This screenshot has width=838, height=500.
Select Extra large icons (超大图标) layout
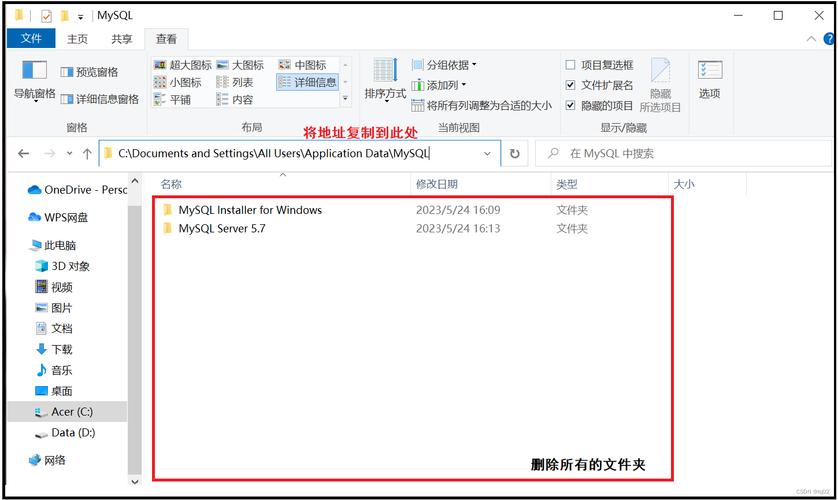point(183,65)
